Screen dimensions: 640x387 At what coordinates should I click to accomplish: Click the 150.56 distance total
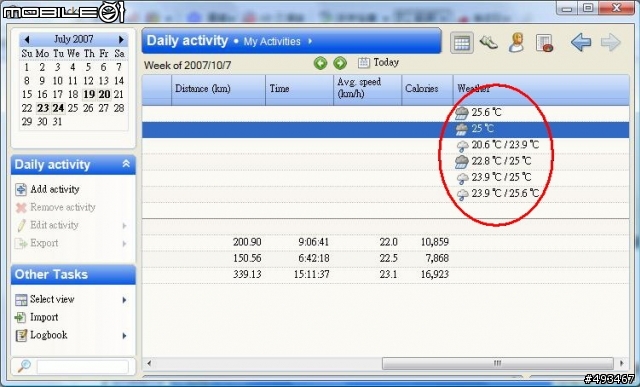pos(247,258)
